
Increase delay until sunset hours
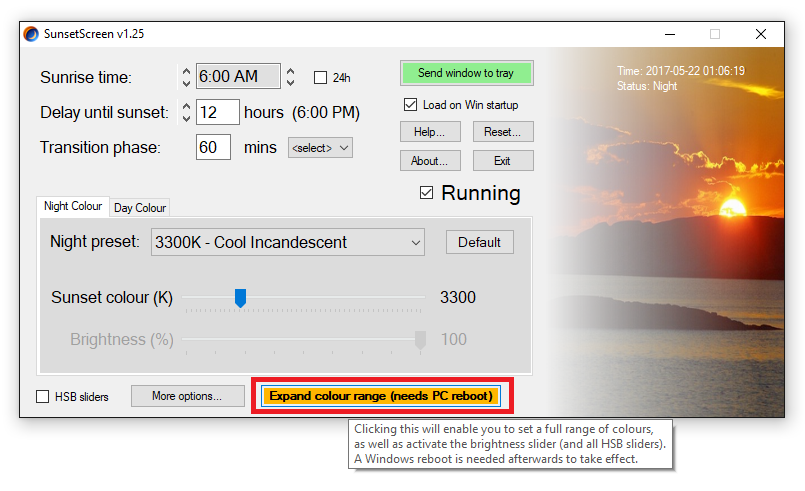point(186,107)
